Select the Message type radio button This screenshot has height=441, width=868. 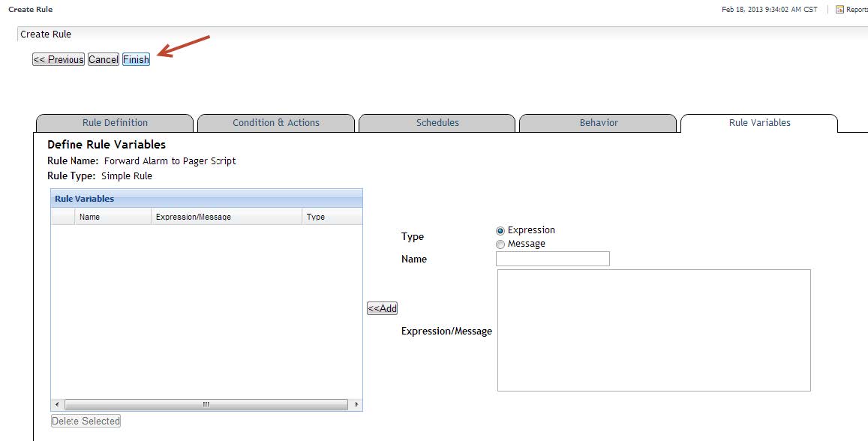[500, 244]
